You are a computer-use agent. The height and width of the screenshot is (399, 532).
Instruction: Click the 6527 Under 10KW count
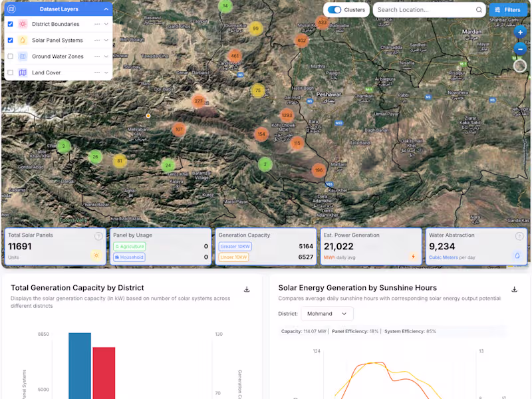click(x=305, y=257)
